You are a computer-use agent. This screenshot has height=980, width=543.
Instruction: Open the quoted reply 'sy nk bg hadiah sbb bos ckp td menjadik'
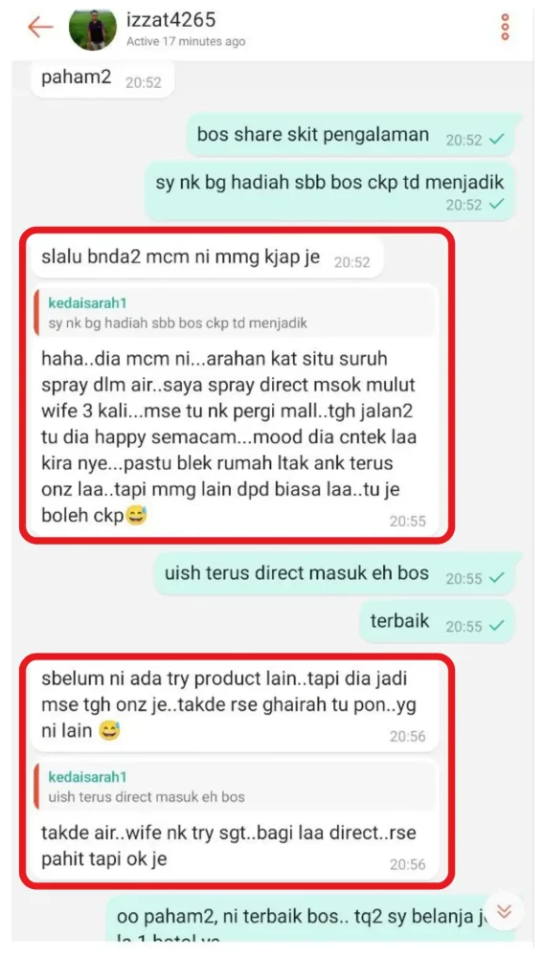[x=235, y=313]
